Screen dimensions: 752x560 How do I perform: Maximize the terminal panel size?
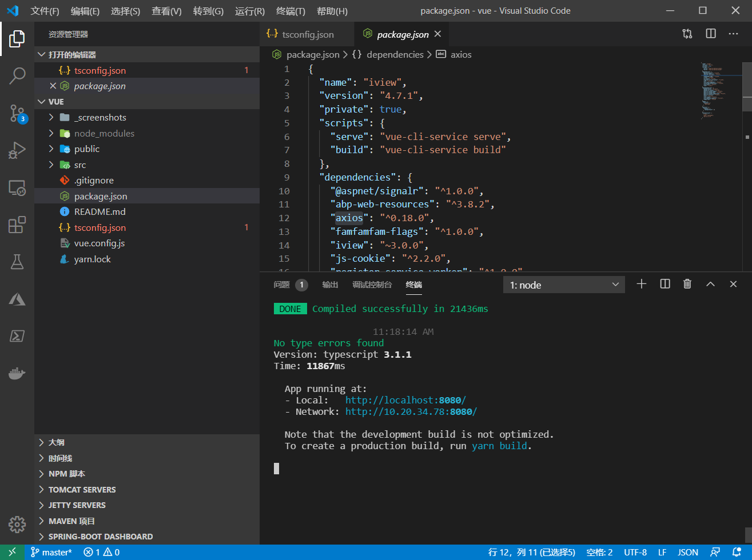click(x=710, y=284)
